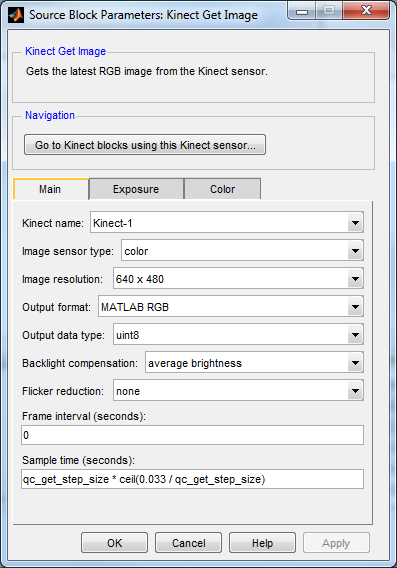Click the 'Output format:' label
Viewport: 397px width, 568px height.
57,307
